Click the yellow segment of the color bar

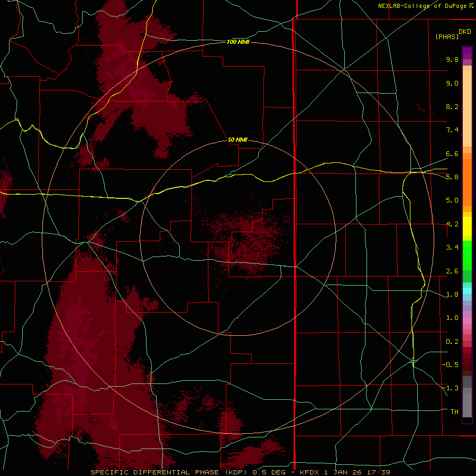pos(467,226)
